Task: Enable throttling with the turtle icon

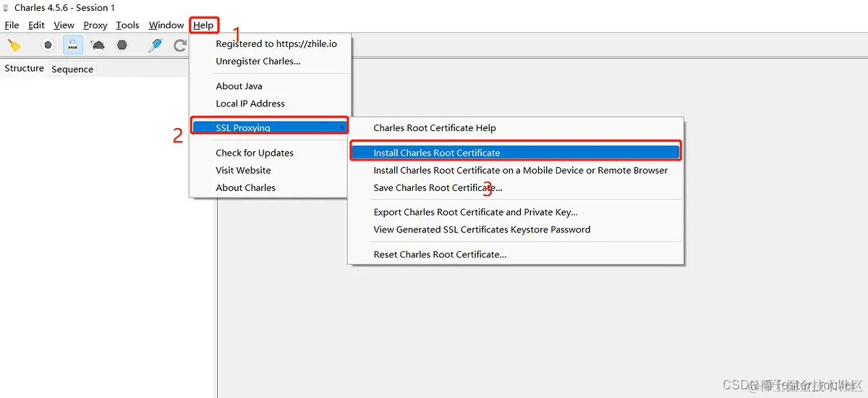Action: coord(98,45)
